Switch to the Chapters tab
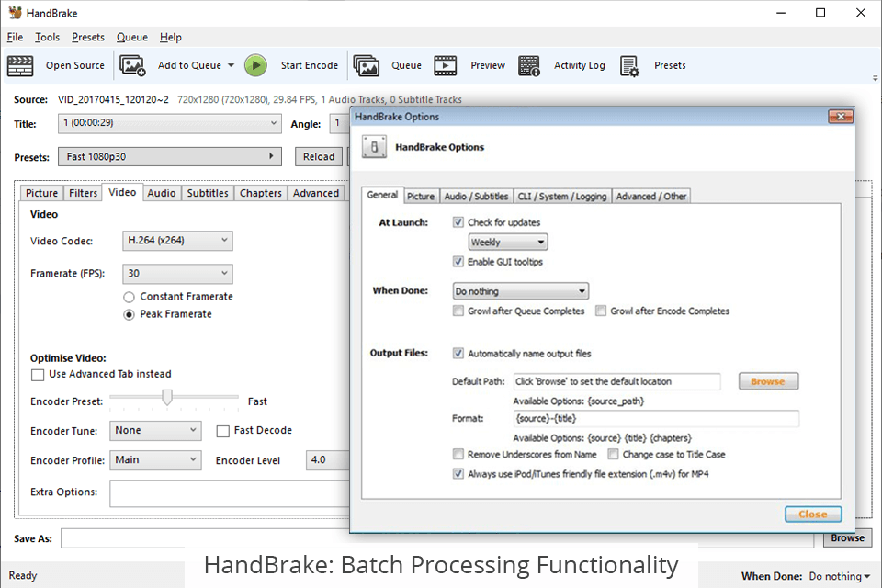The width and height of the screenshot is (882, 588). point(260,193)
